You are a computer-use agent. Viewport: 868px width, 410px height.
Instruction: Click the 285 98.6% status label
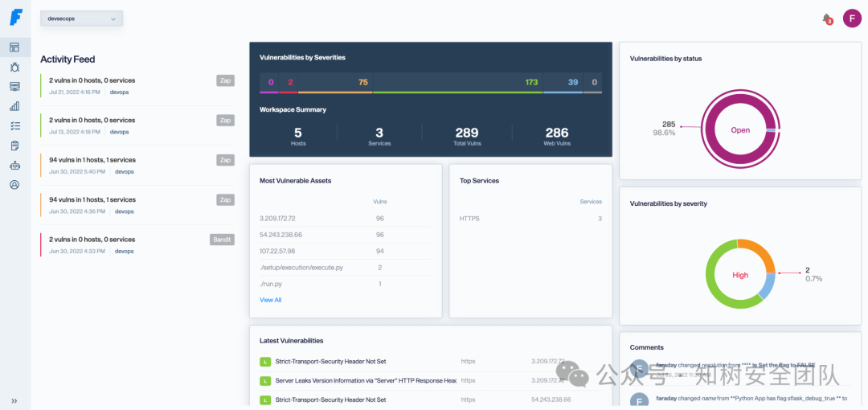coord(665,128)
